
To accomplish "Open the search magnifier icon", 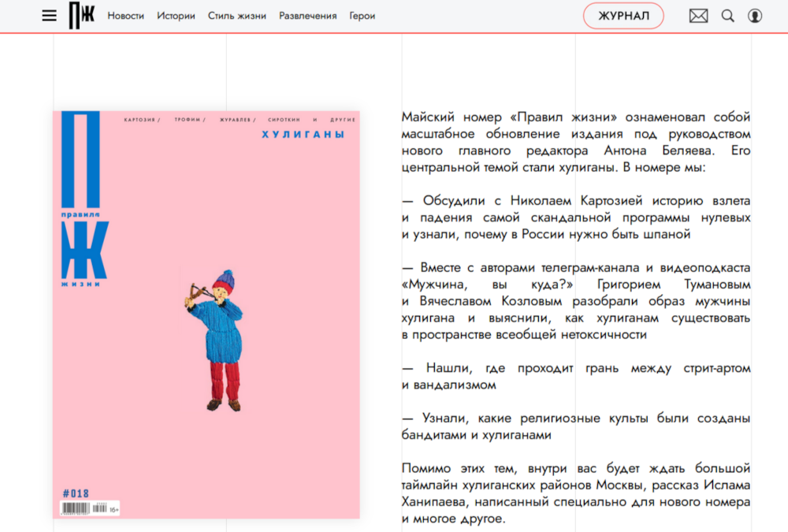I will pos(727,16).
